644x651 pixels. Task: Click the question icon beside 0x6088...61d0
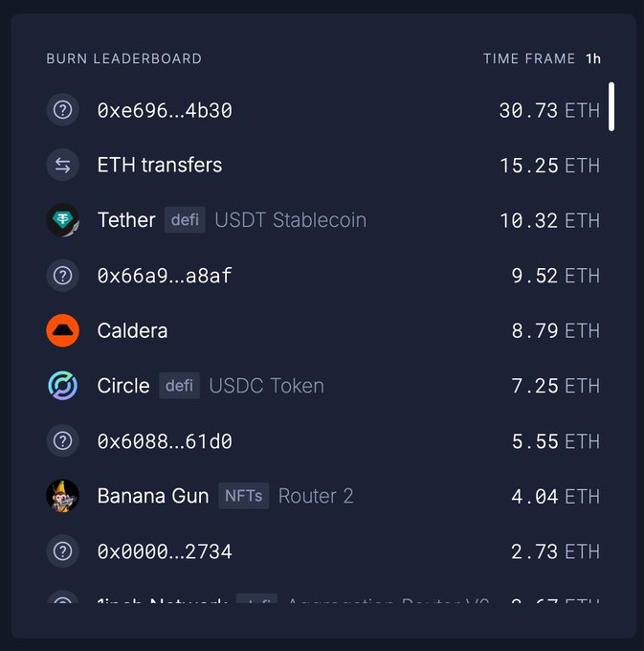point(62,441)
